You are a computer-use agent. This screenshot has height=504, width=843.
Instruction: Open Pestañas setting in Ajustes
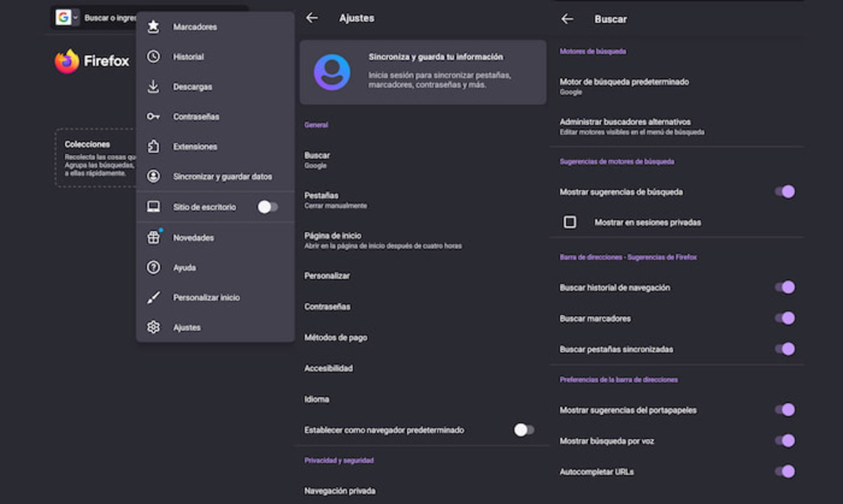pyautogui.click(x=423, y=200)
